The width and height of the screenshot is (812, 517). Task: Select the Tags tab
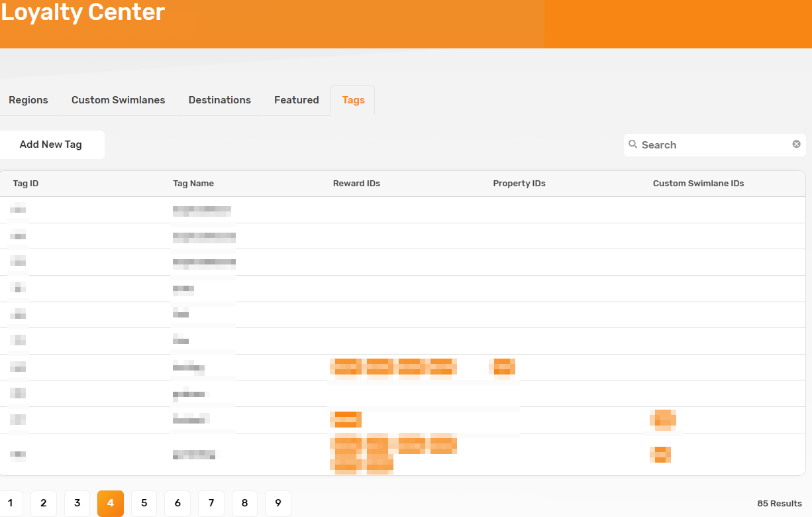click(x=353, y=100)
